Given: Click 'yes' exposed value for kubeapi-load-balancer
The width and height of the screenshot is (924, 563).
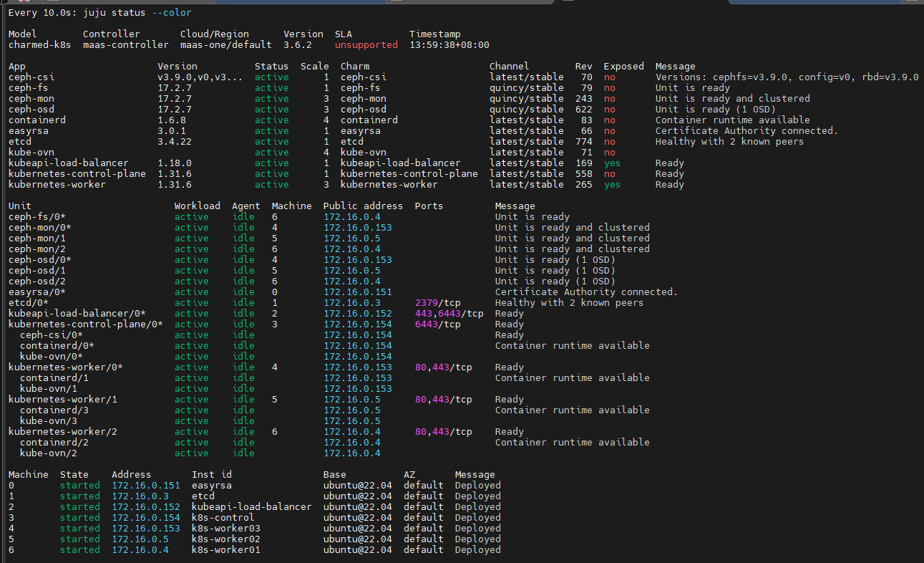Looking at the screenshot, I should point(612,163).
